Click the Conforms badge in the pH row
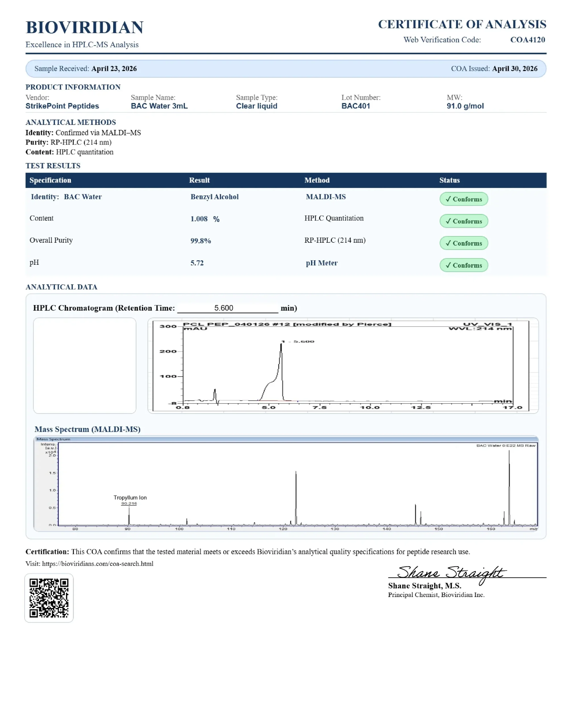 coord(464,265)
